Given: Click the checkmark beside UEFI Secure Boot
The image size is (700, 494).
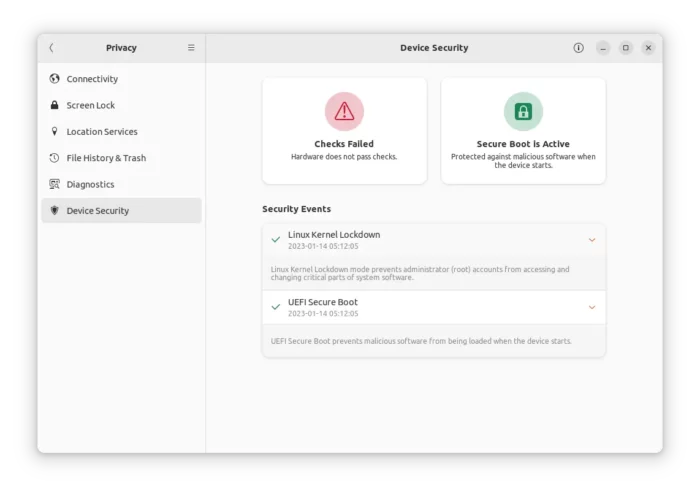Looking at the screenshot, I should pyautogui.click(x=276, y=307).
